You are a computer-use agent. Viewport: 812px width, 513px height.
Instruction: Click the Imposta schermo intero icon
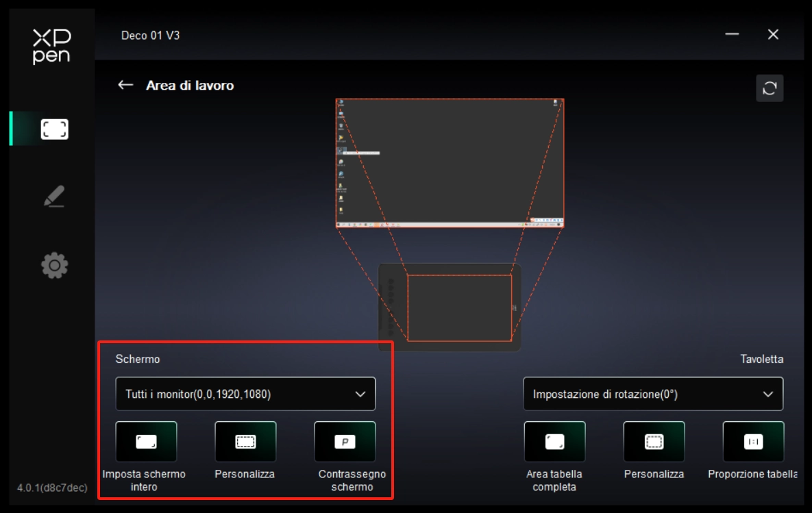click(x=146, y=442)
